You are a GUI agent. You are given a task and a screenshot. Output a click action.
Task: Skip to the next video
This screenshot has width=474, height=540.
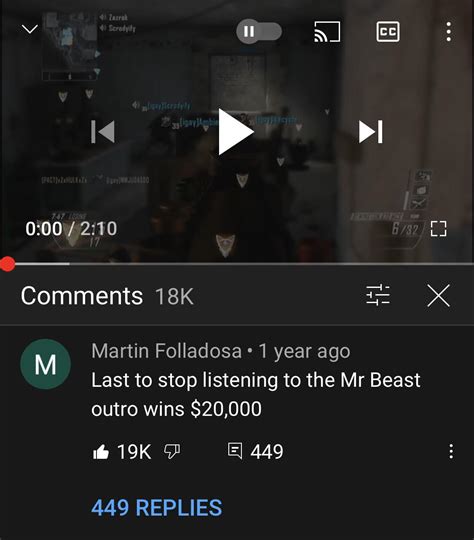point(371,132)
